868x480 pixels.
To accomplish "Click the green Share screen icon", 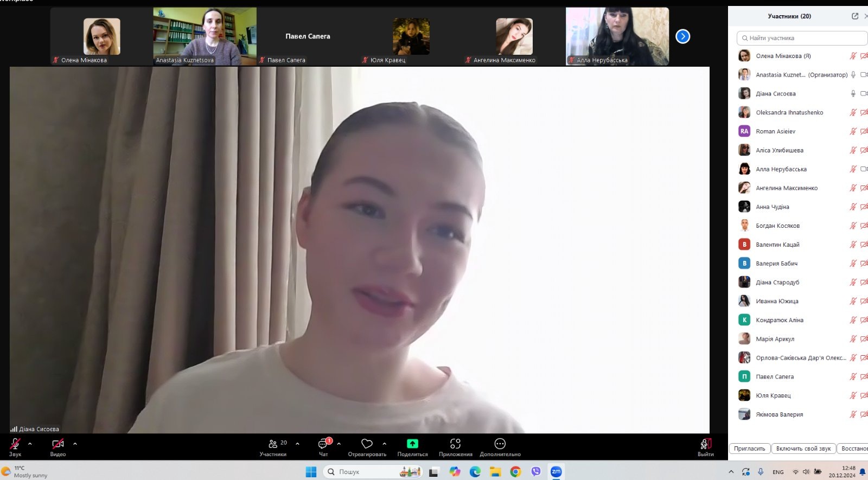I will [412, 444].
